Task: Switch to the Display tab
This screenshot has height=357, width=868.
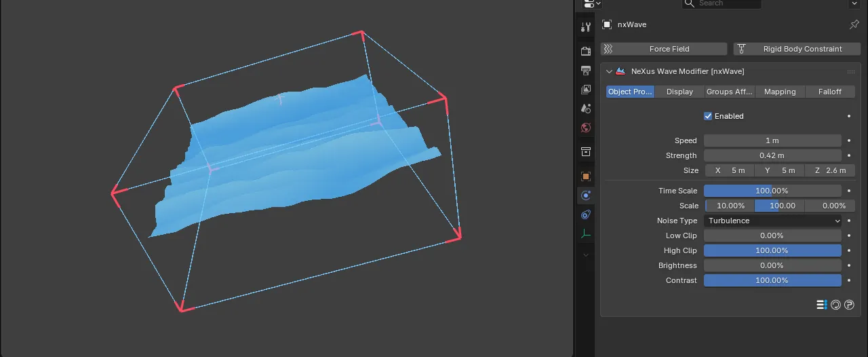Action: [679, 92]
